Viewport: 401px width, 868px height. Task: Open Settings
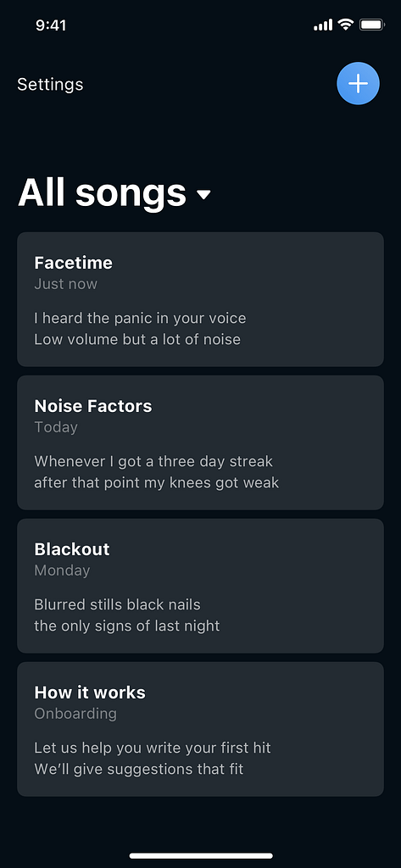[x=50, y=84]
